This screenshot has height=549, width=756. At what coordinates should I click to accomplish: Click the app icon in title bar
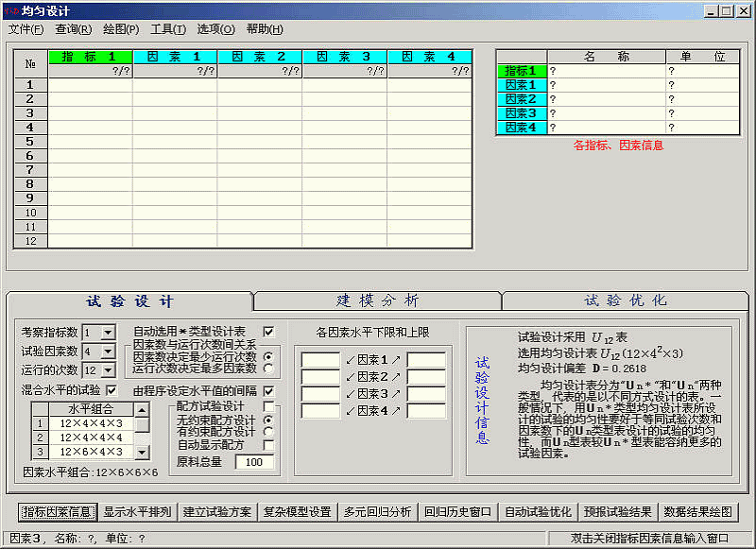pyautogui.click(x=10, y=10)
